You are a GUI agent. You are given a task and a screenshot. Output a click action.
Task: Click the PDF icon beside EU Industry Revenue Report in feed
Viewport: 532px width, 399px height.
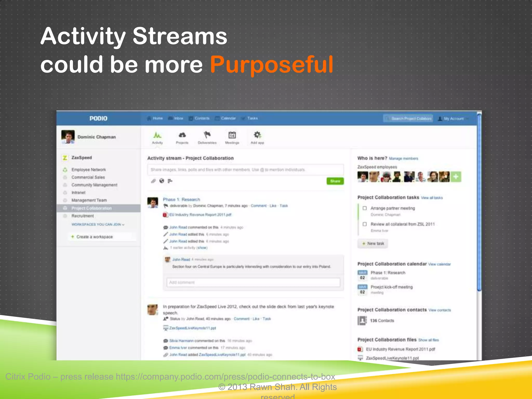click(x=165, y=215)
